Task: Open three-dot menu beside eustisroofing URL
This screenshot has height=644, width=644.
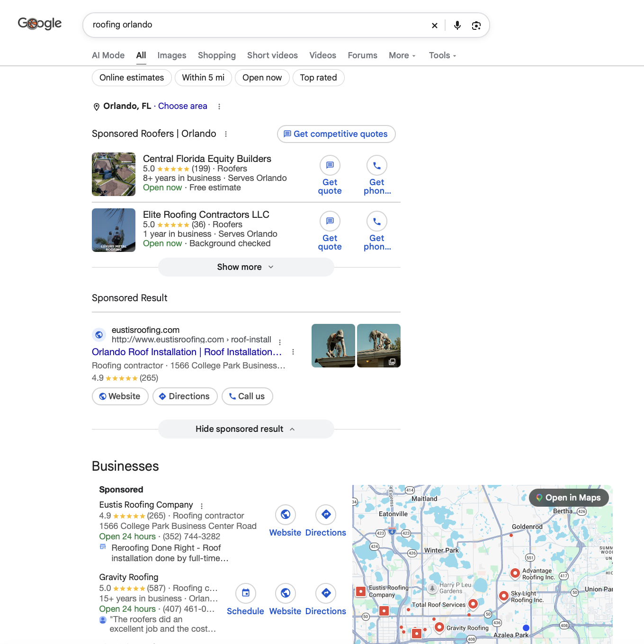Action: 280,342
